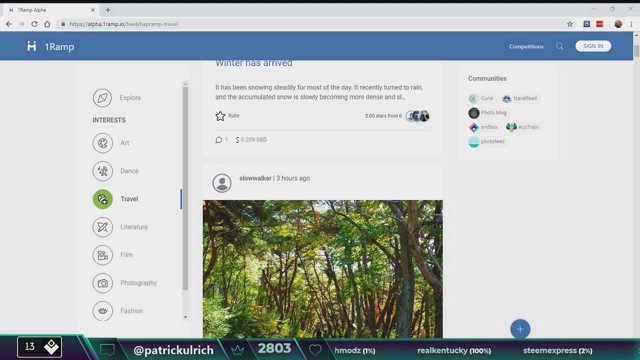Select the photofeed community tag
This screenshot has width=640, height=360.
(487, 142)
